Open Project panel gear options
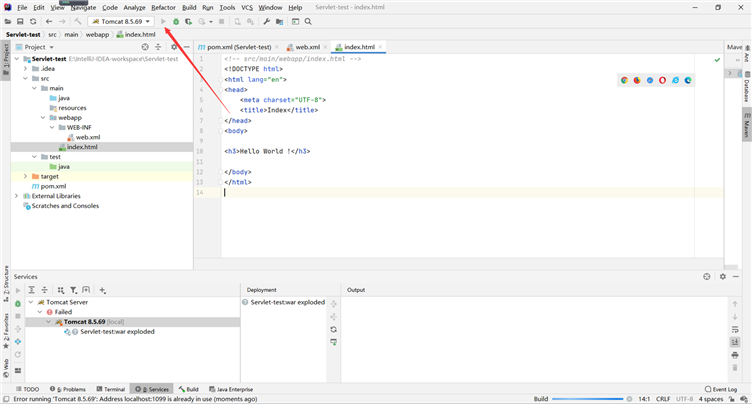Viewport: 752px width, 404px height. pyautogui.click(x=174, y=47)
